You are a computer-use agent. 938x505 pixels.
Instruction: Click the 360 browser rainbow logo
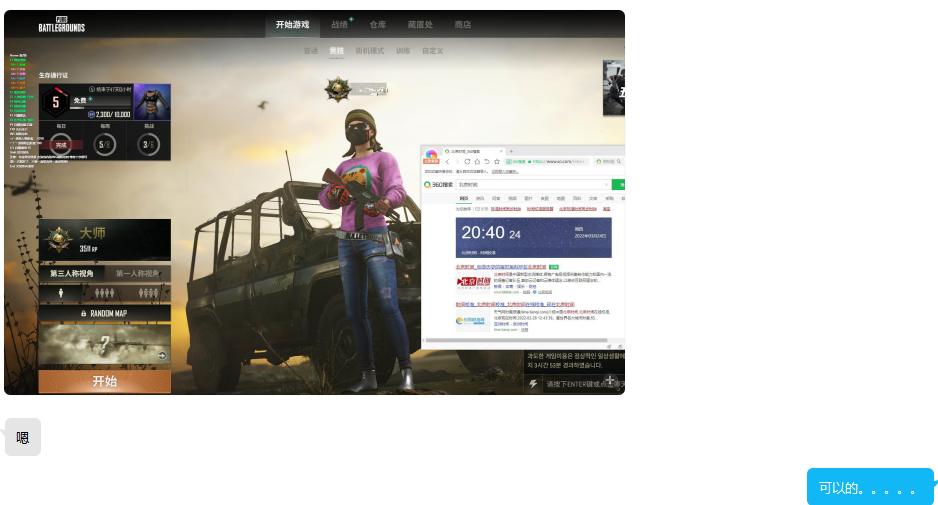(x=431, y=156)
